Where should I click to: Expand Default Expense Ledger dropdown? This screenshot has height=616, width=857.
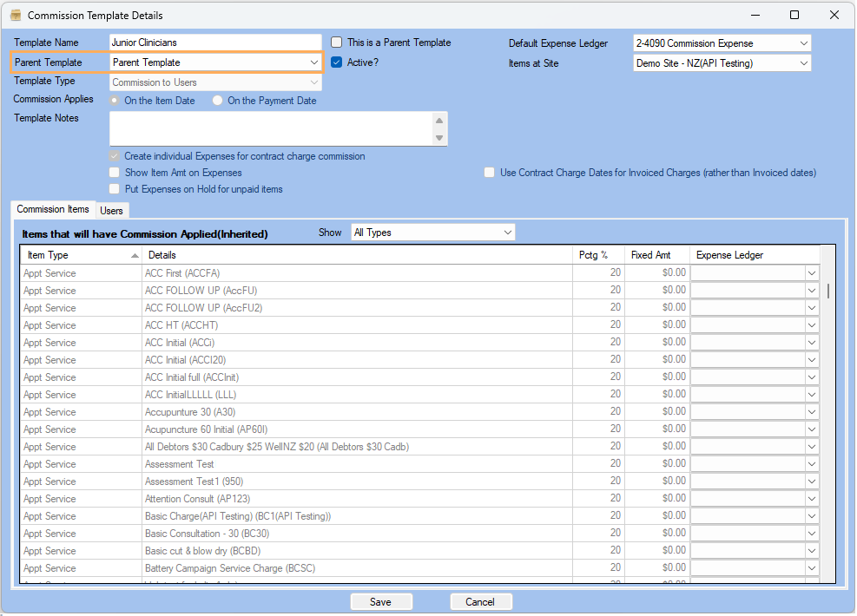tap(802, 43)
